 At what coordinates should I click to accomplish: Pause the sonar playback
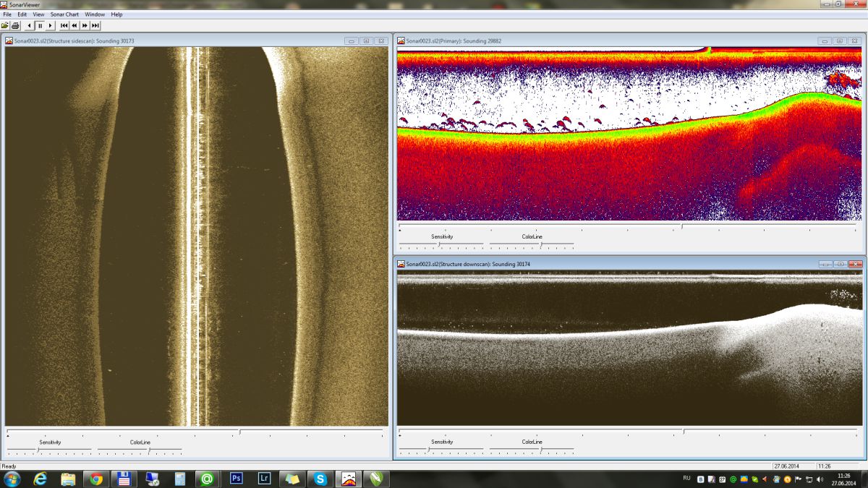pyautogui.click(x=40, y=25)
